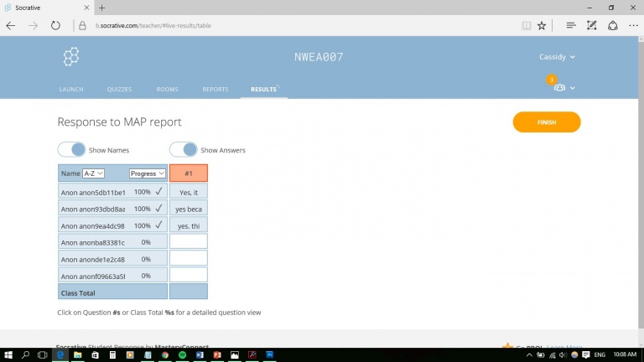The height and width of the screenshot is (362, 644).
Task: Switch to the Quizzes tab
Action: point(119,89)
